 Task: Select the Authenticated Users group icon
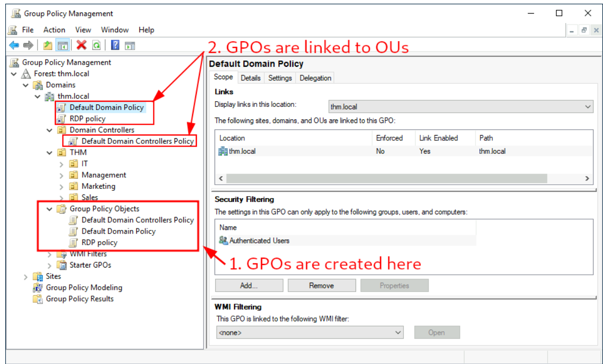coord(223,241)
